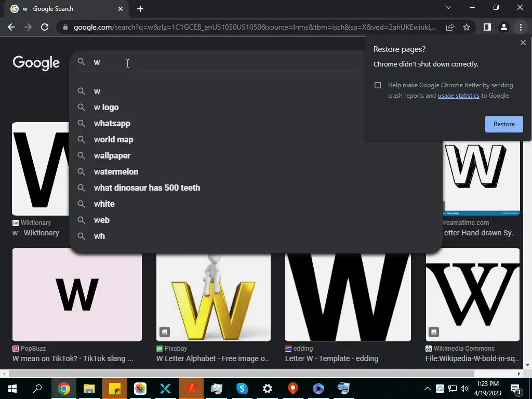Click the Google logo

[x=36, y=63]
